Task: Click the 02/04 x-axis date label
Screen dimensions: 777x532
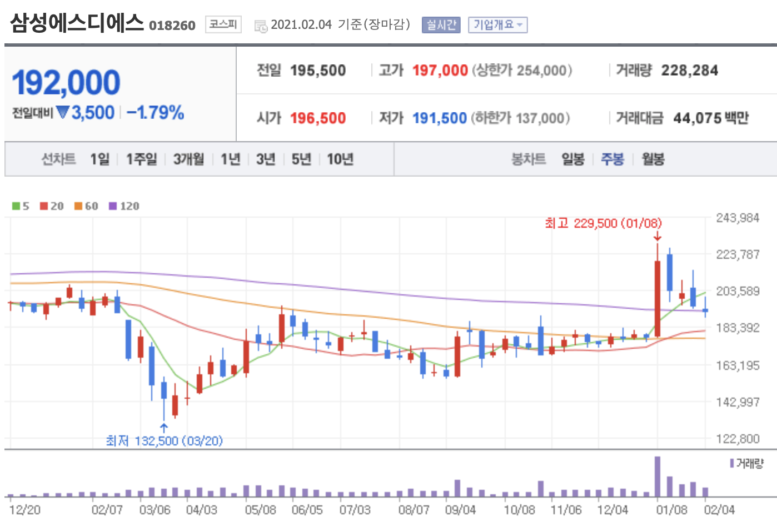Action: click(719, 510)
